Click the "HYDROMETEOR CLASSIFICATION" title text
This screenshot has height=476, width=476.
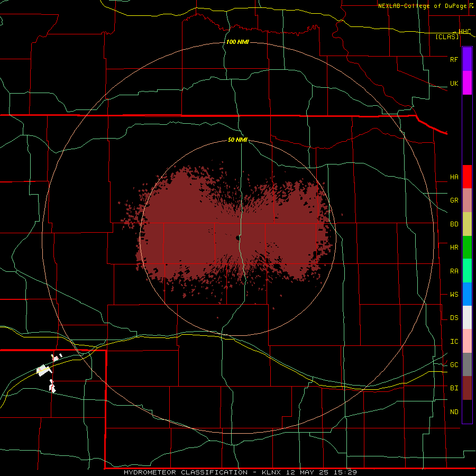[186, 472]
